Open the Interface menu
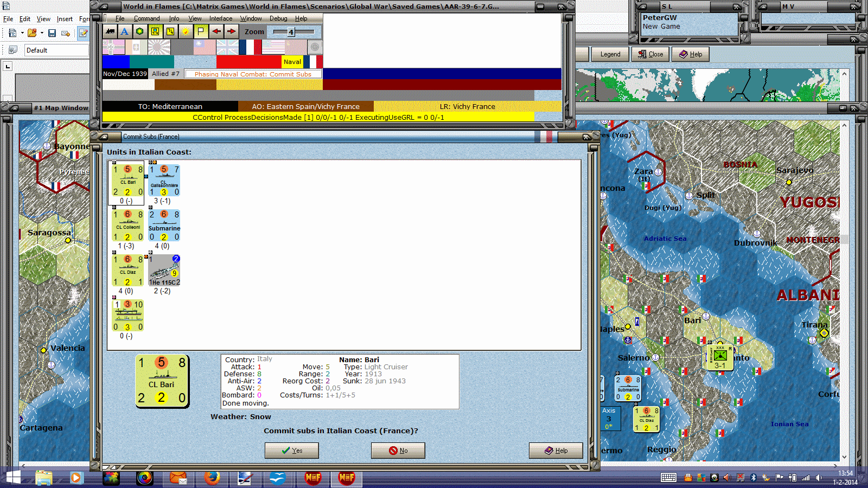The width and height of the screenshot is (868, 488). coord(221,18)
